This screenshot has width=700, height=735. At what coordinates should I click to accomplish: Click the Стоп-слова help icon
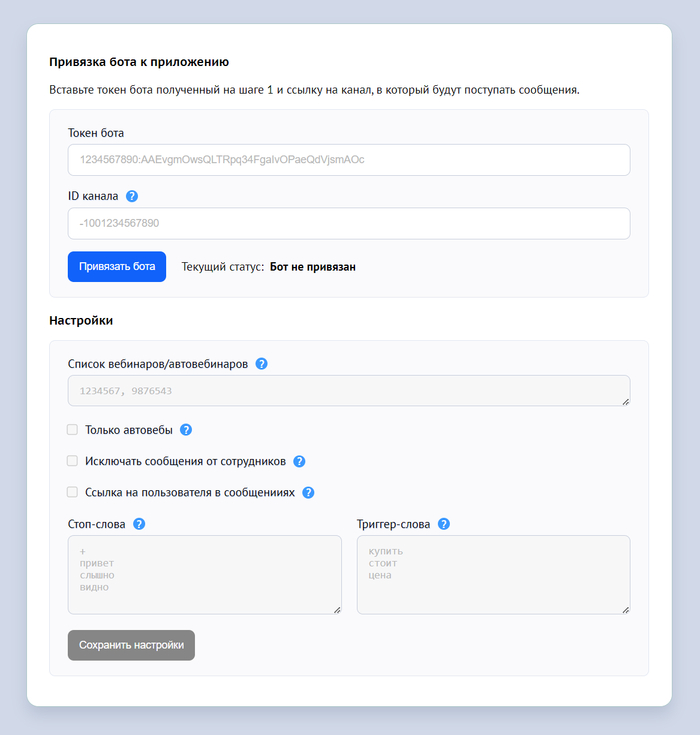(139, 524)
